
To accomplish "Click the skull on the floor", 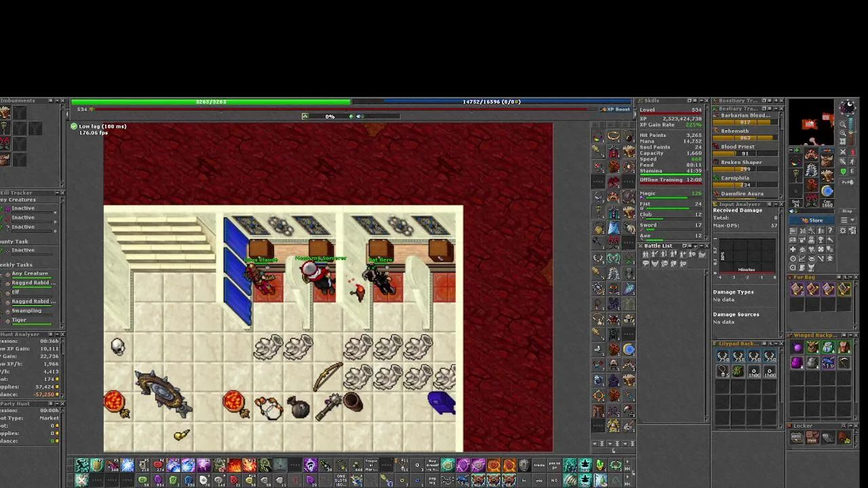I will [118, 346].
